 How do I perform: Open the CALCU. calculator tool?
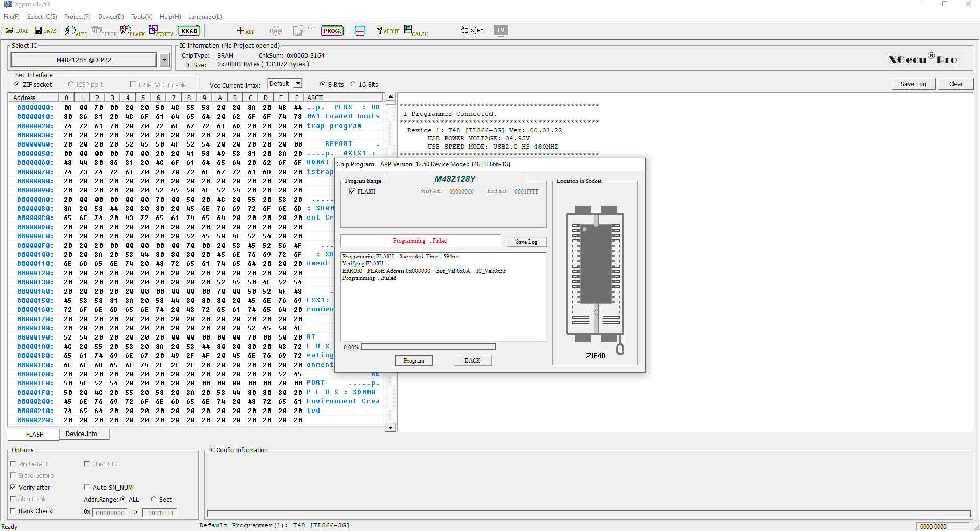click(416, 31)
